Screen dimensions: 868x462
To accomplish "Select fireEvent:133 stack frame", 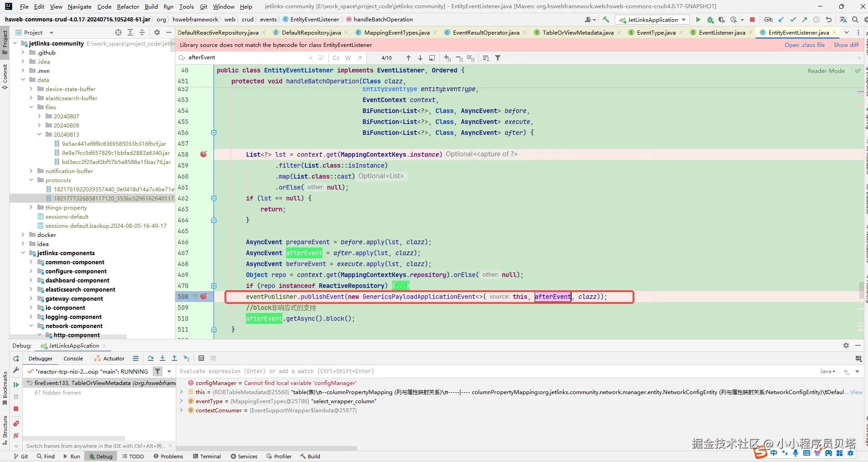I will point(99,383).
